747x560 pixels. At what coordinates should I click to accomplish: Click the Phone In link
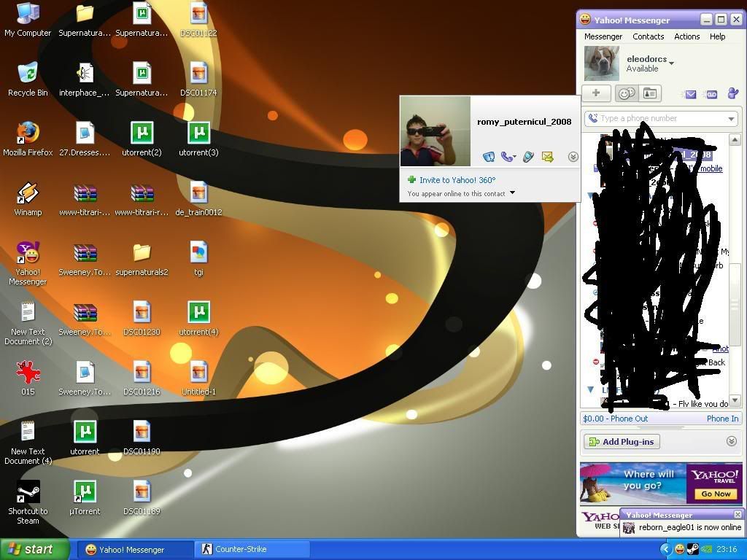click(x=722, y=419)
